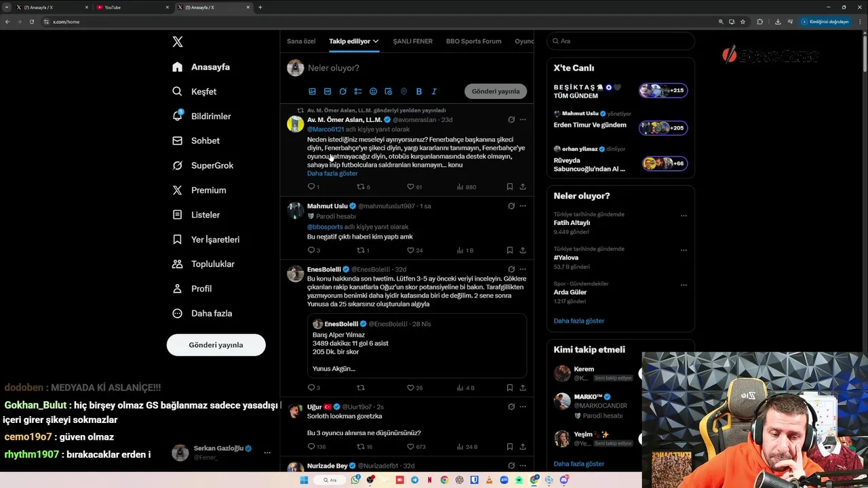Open Telegram from the taskbar

click(414, 480)
